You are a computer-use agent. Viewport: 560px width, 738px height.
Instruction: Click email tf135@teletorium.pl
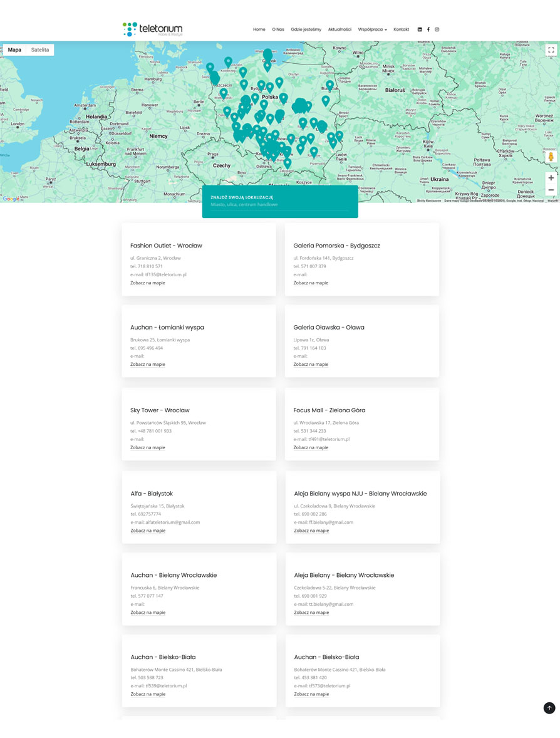[x=165, y=274]
